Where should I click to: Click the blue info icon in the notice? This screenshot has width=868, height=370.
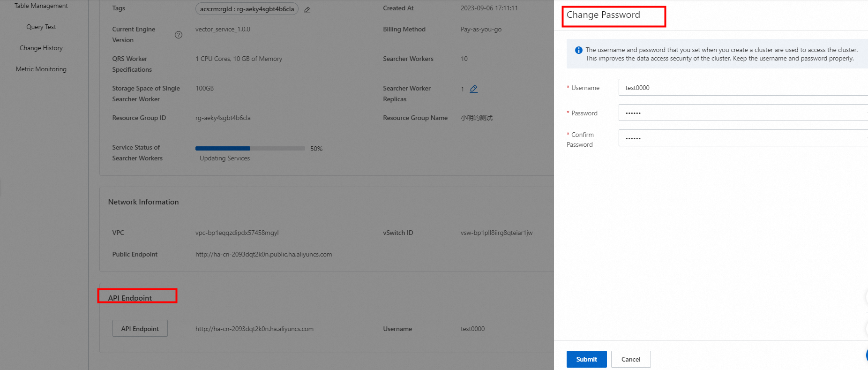coord(579,50)
